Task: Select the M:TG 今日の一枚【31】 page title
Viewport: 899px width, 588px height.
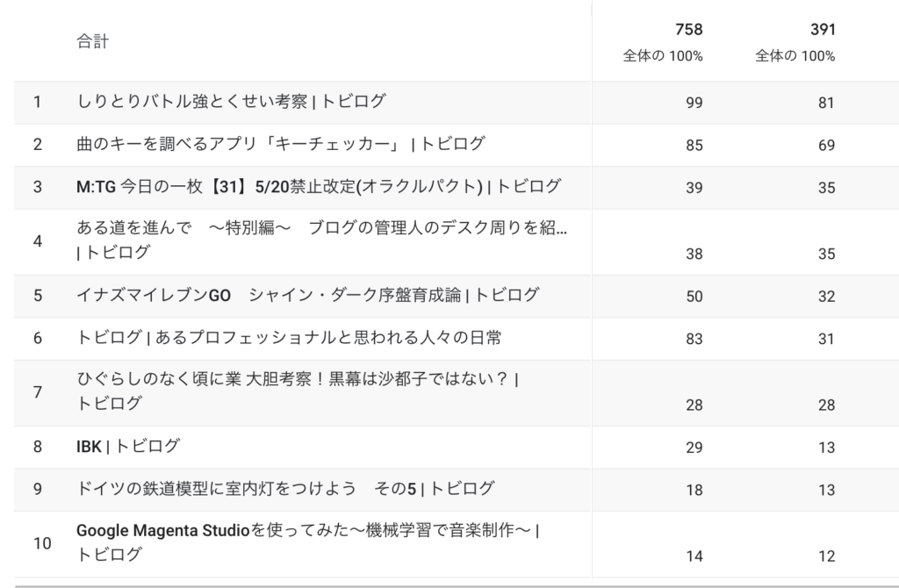Action: pos(318,186)
